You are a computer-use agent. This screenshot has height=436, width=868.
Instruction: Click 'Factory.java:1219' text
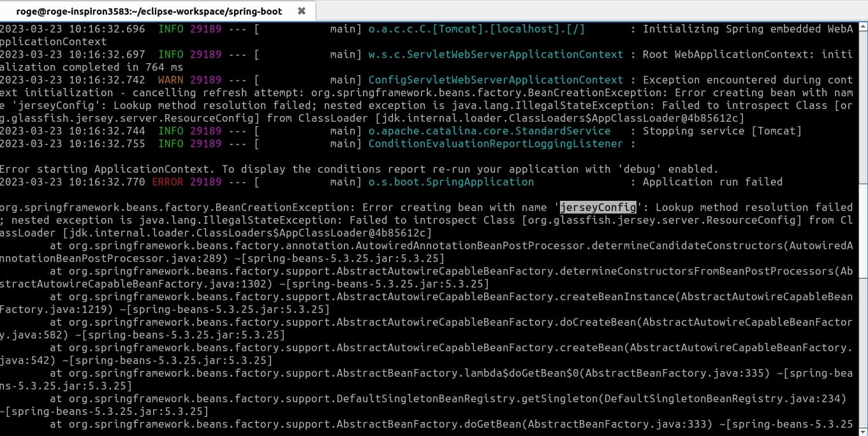[53, 309]
